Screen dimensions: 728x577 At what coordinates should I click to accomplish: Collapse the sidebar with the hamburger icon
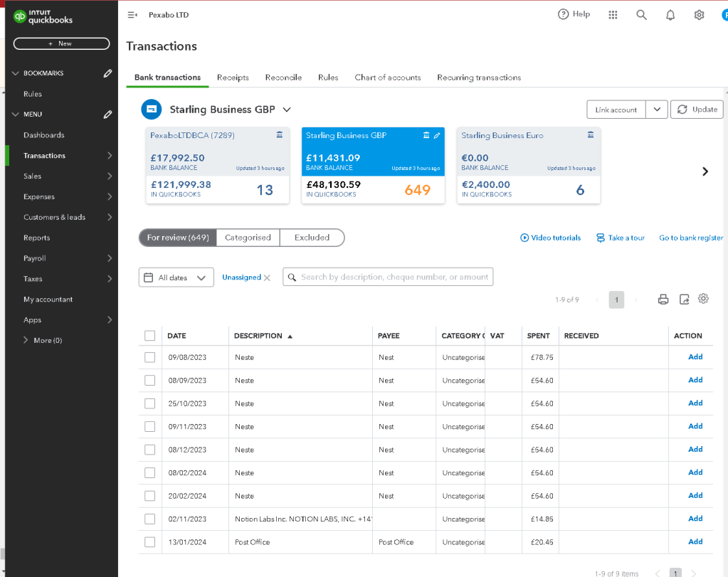(132, 15)
